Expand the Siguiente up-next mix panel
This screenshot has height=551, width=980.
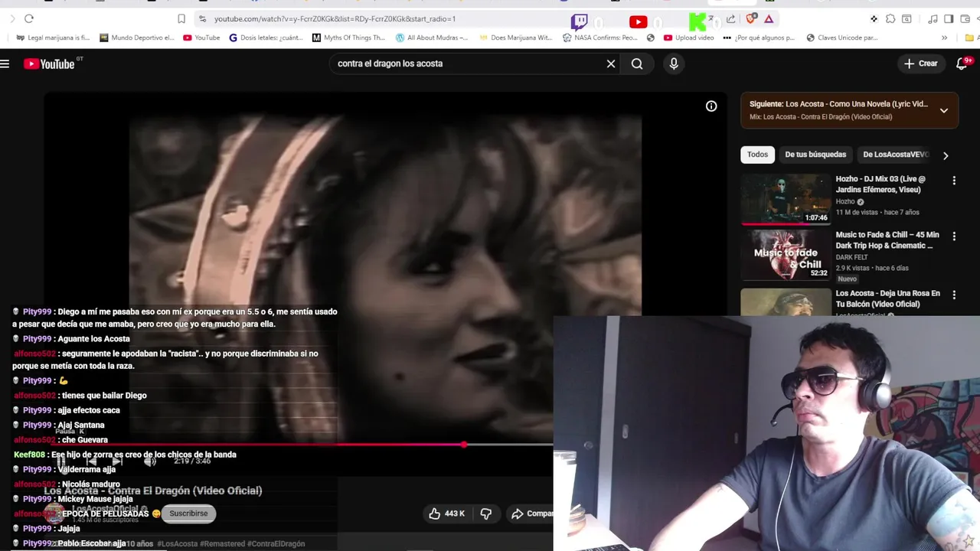tap(944, 110)
